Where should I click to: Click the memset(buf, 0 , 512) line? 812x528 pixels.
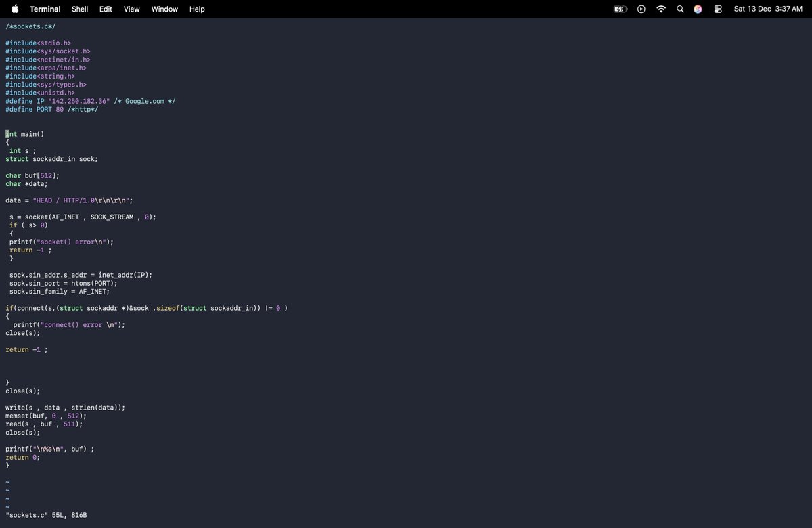pos(46,416)
